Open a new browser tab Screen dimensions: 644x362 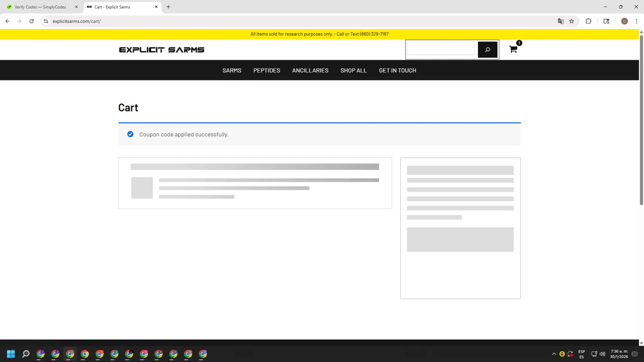click(168, 7)
